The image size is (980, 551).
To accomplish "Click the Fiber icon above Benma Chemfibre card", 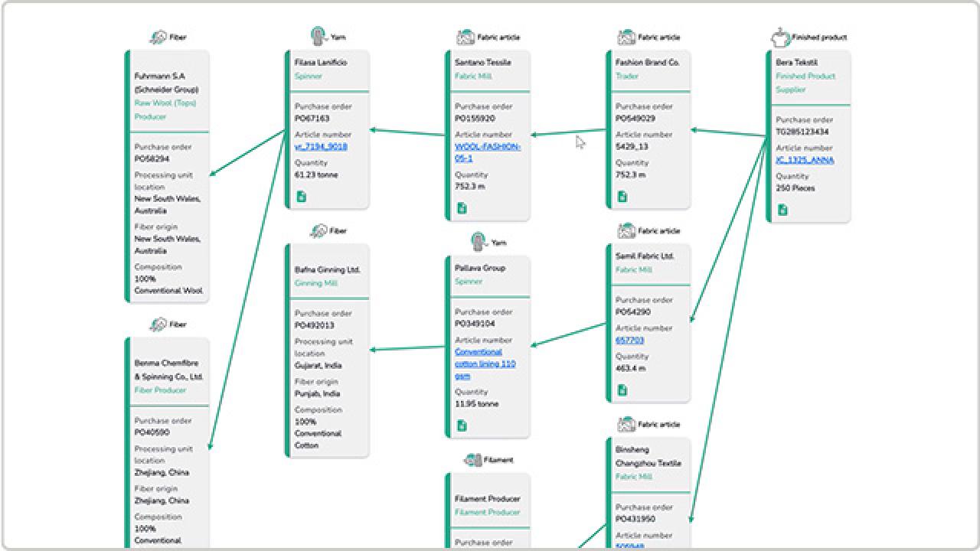I will click(158, 324).
